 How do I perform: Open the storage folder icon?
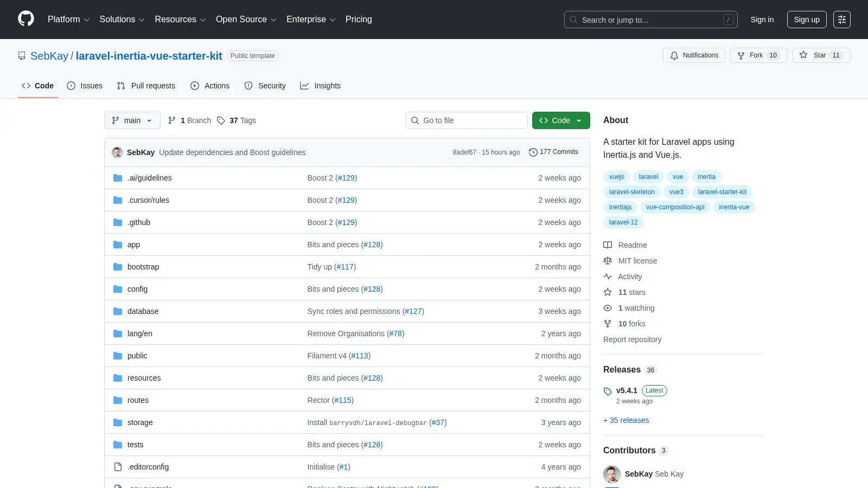118,422
